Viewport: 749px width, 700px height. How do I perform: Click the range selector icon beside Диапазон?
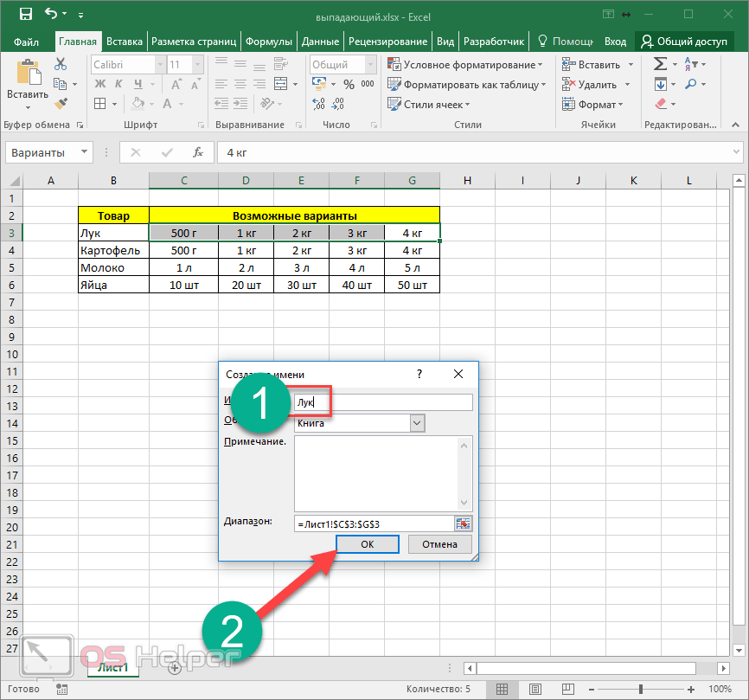(464, 523)
